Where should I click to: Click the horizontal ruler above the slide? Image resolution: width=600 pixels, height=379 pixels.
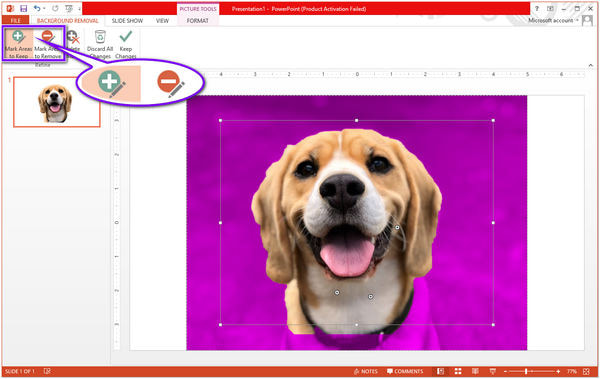pyautogui.click(x=356, y=74)
